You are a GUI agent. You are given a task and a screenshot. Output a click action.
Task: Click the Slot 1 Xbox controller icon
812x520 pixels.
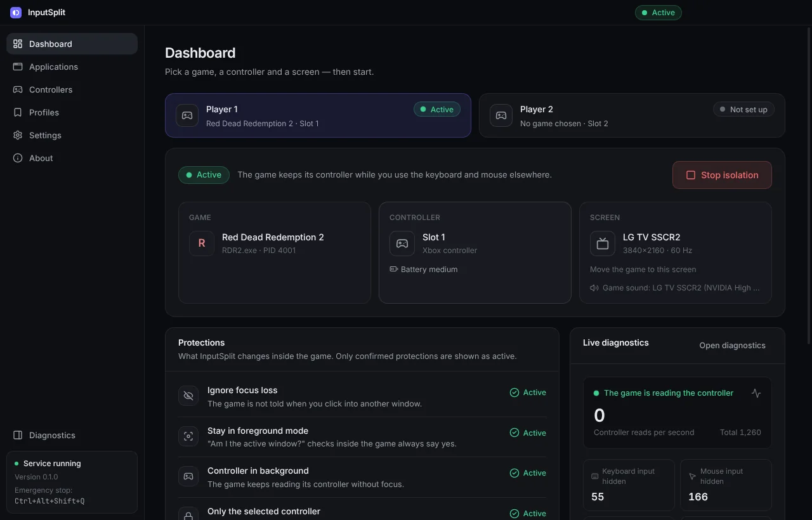click(402, 244)
